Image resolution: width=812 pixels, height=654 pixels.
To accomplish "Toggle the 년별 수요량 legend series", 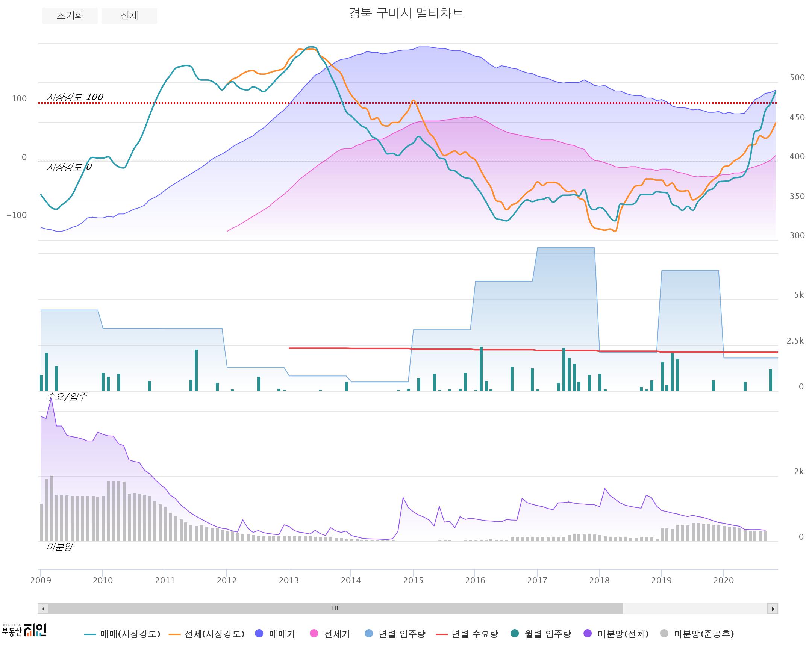I will (467, 634).
